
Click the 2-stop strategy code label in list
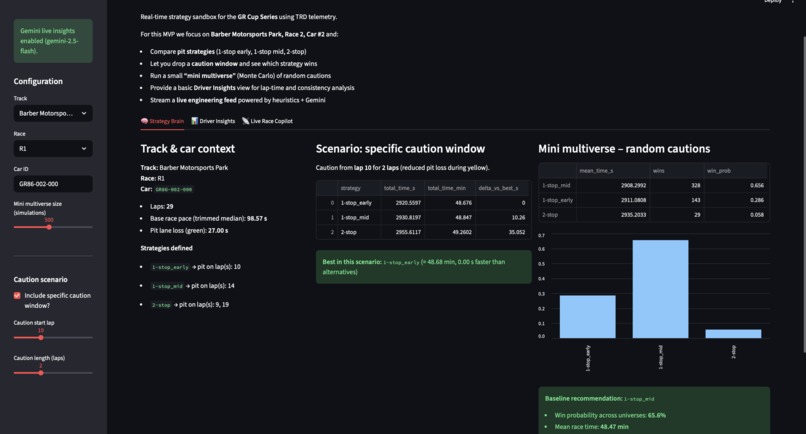click(161, 305)
